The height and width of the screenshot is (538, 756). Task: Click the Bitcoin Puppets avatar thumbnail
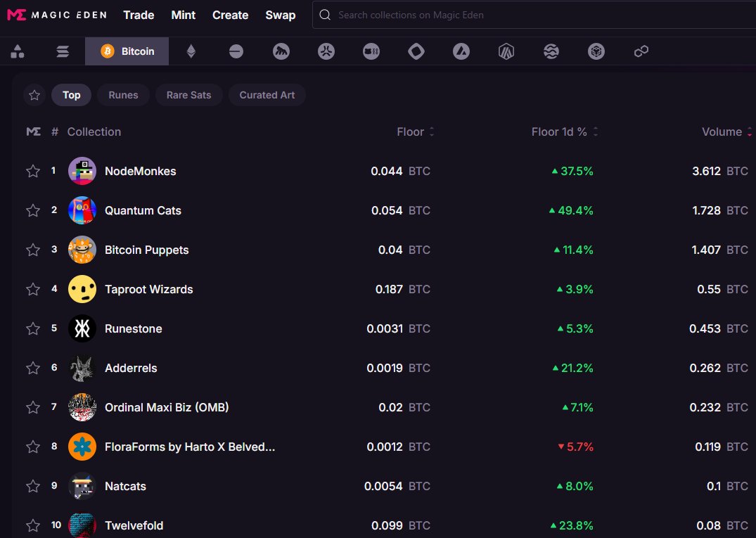click(82, 250)
